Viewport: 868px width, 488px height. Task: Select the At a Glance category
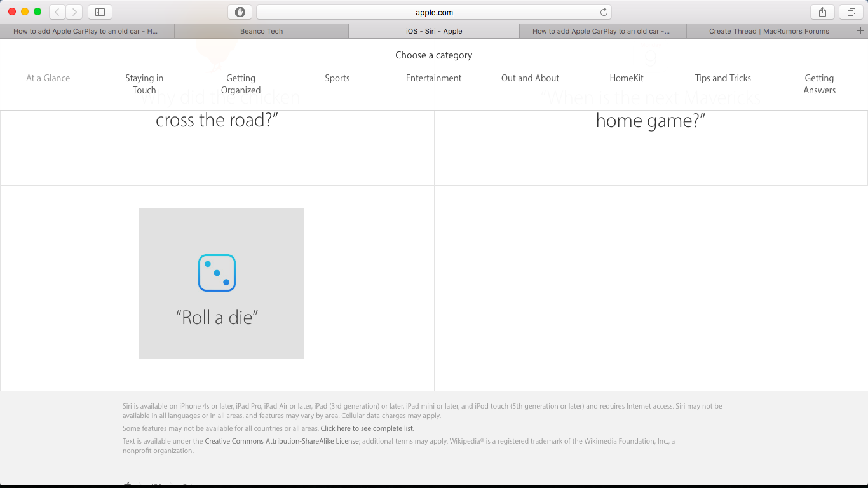pos(48,78)
